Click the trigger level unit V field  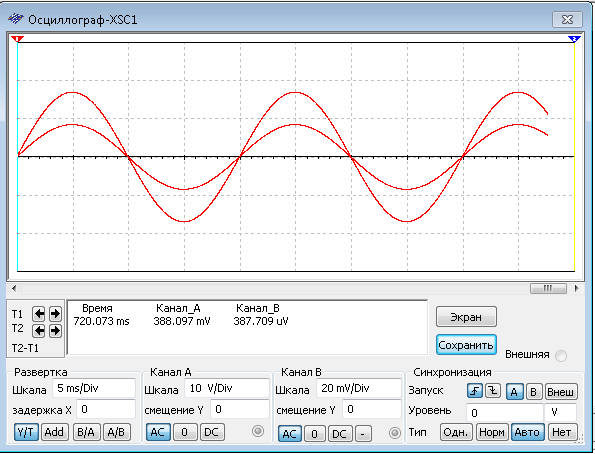[x=560, y=412]
